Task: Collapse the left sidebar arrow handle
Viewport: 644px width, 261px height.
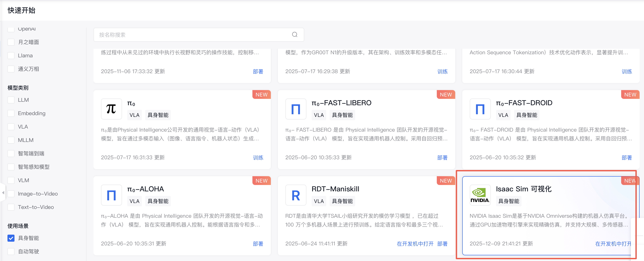Action: coord(3,192)
